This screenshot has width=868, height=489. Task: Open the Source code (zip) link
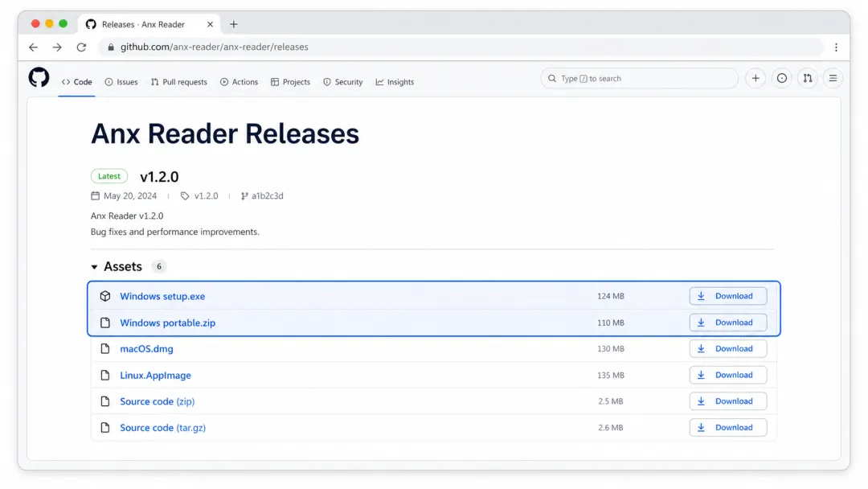[x=158, y=401]
